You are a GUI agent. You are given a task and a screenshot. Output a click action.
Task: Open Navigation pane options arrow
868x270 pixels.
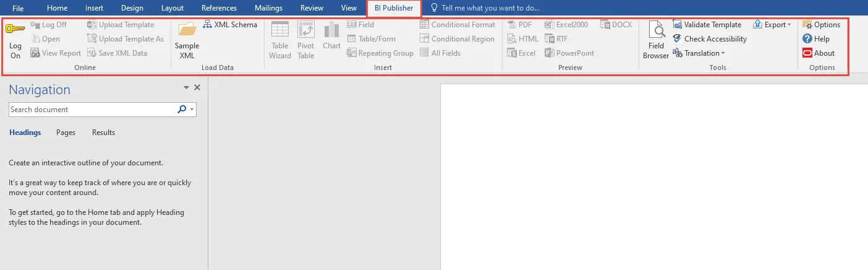tap(187, 88)
